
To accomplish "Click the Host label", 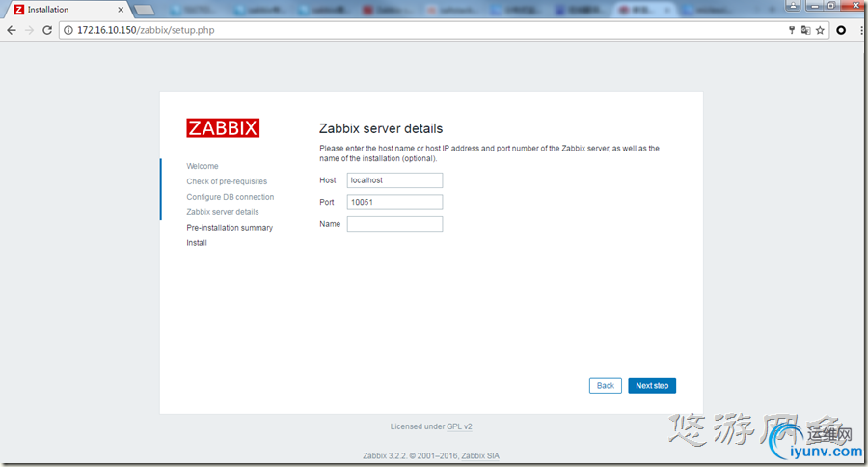I will [x=328, y=180].
